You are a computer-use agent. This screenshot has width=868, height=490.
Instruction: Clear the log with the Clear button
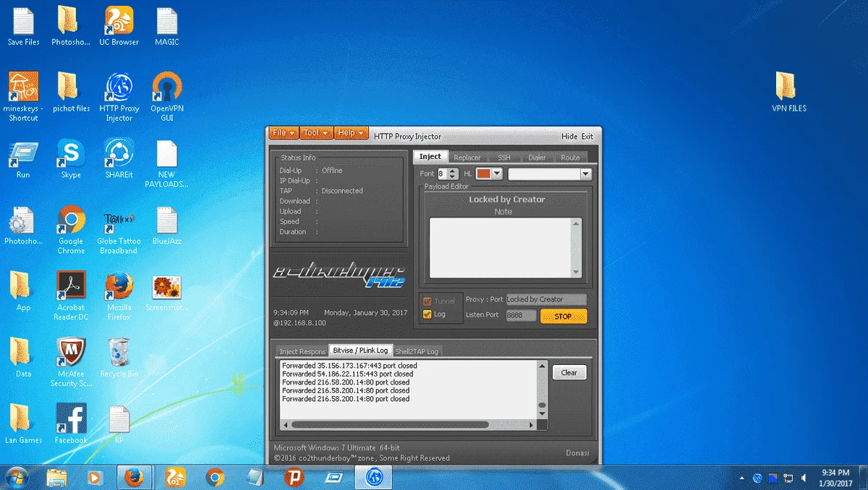pyautogui.click(x=569, y=372)
